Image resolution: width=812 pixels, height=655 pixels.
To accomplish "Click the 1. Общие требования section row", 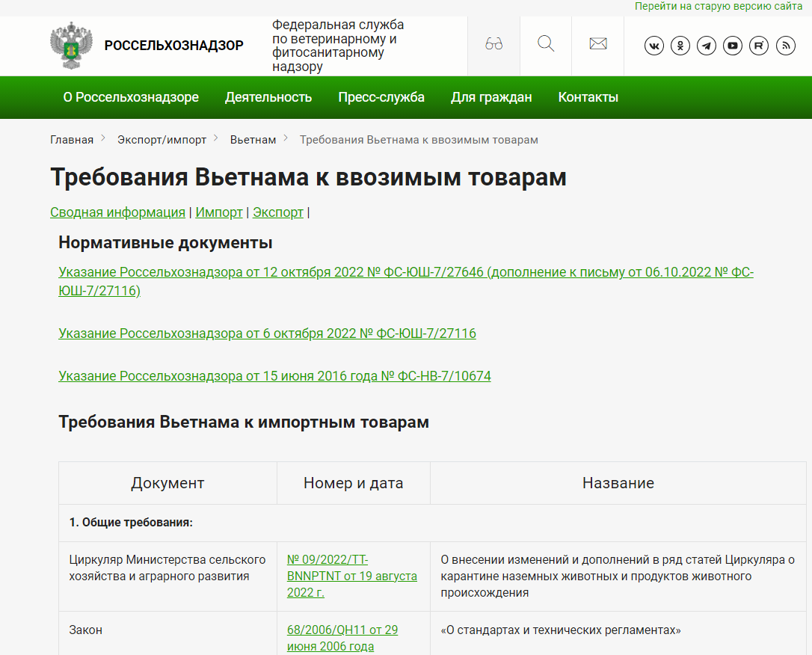I will coord(432,523).
